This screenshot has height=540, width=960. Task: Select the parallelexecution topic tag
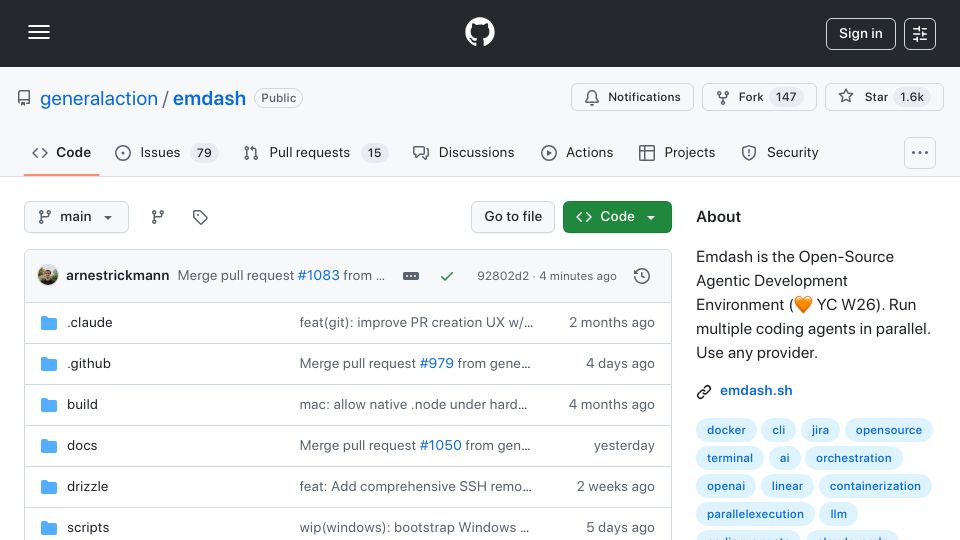coord(755,515)
